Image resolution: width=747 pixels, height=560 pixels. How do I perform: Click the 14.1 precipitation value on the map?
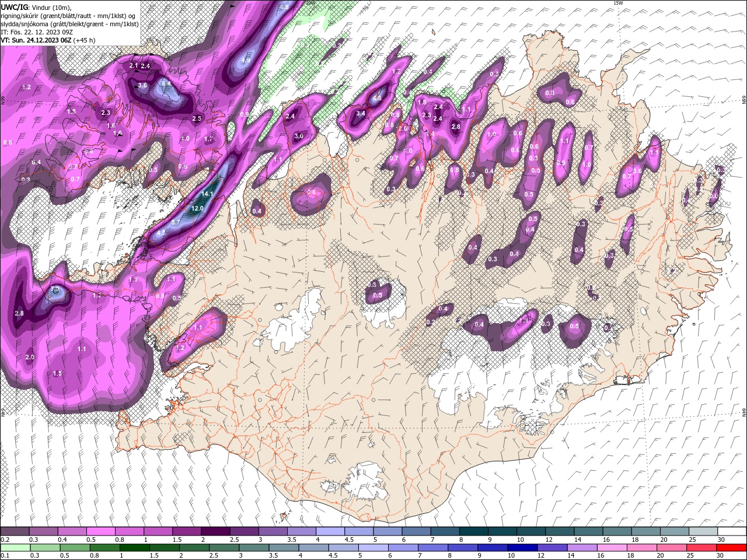tap(208, 194)
